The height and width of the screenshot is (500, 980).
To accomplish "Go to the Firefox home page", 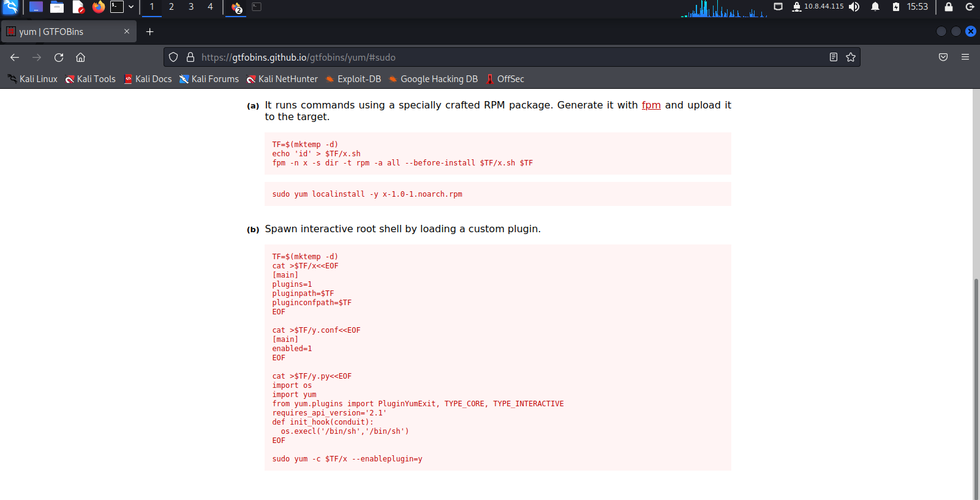I will click(x=80, y=57).
